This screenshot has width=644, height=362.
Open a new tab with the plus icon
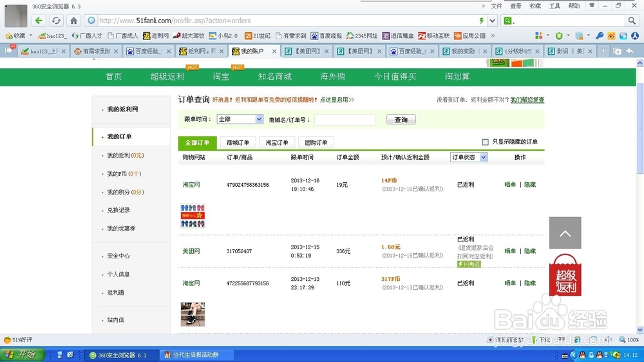tap(603, 51)
